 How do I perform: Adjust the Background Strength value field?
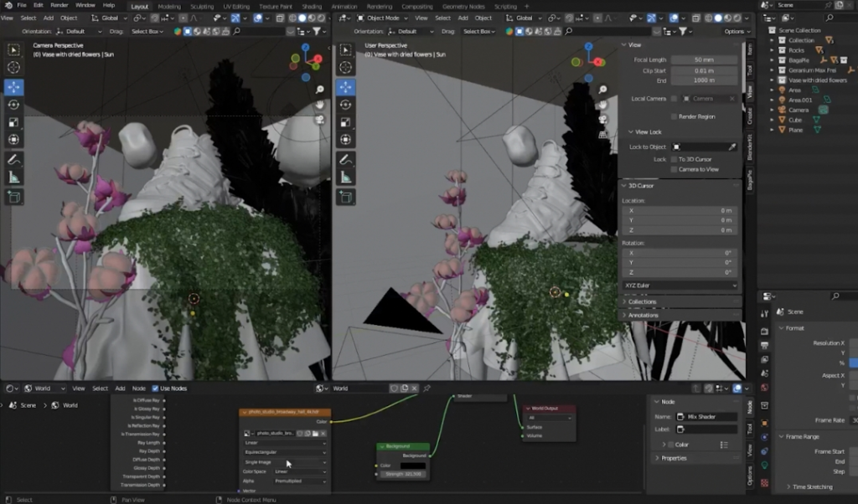pos(403,474)
